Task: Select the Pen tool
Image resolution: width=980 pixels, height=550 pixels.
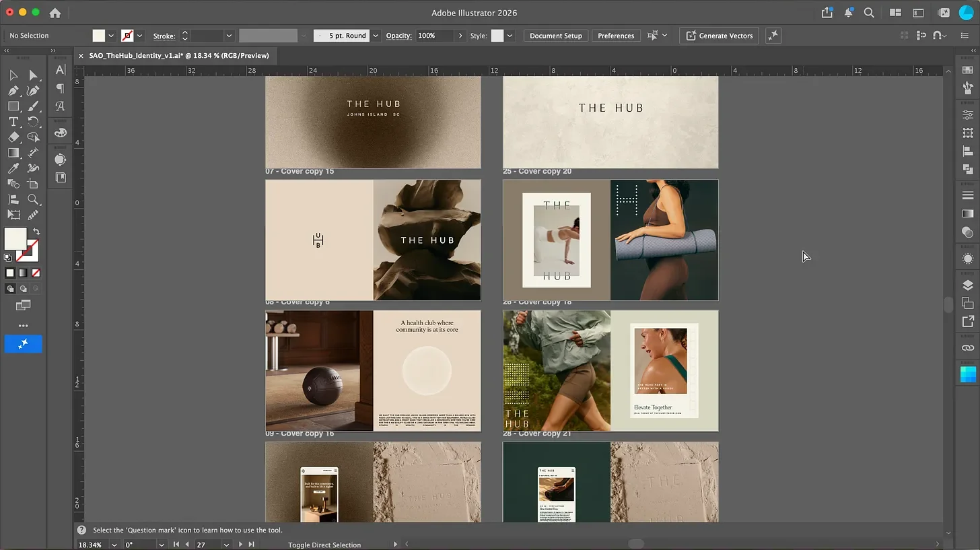Action: 13,91
